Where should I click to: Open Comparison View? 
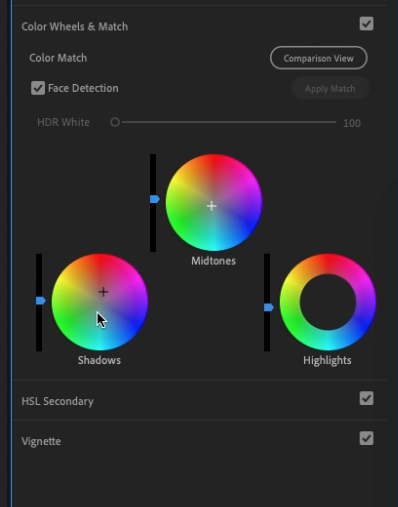(319, 58)
